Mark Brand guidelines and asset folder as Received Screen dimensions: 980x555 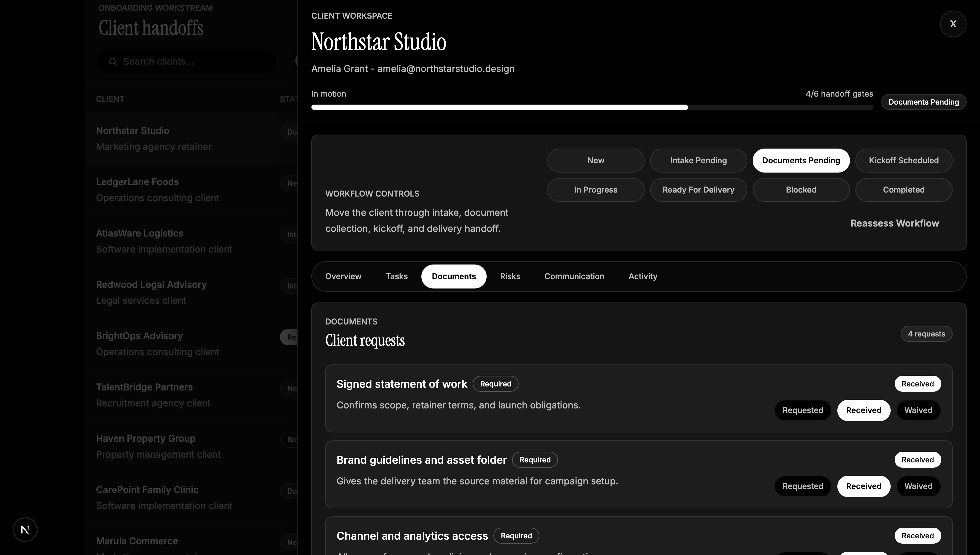(x=864, y=486)
